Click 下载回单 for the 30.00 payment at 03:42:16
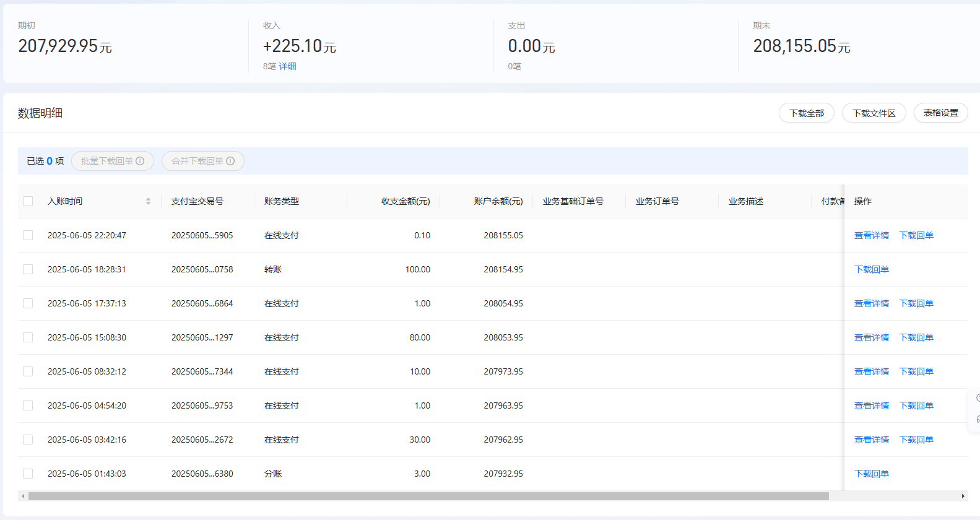Screen dimensions: 980x520 [916, 440]
